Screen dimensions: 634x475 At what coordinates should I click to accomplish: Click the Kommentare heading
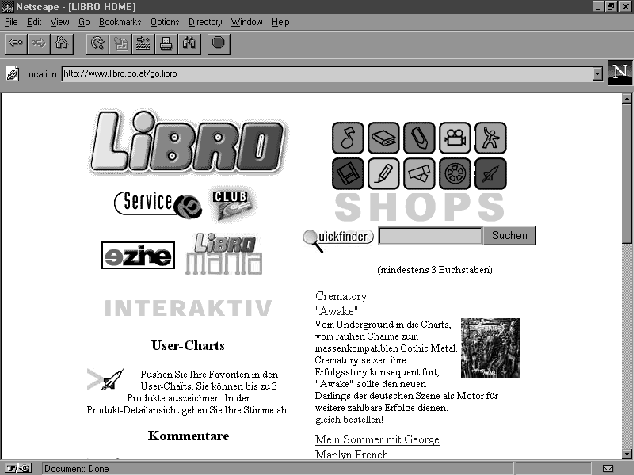point(188,436)
